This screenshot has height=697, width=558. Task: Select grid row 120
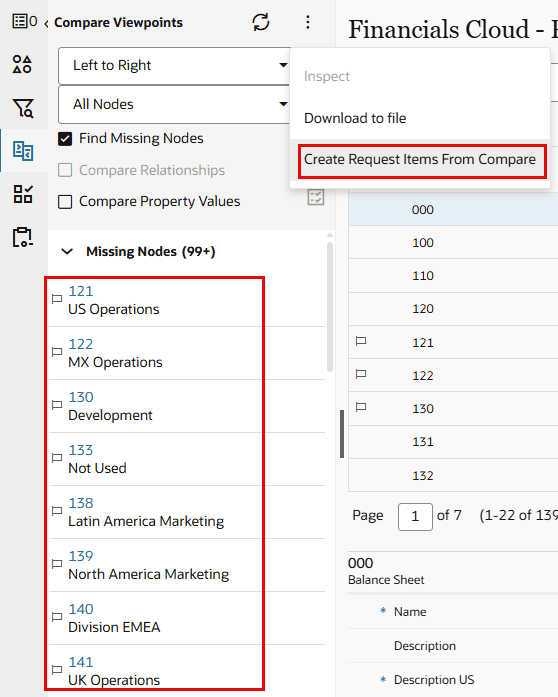pos(453,308)
